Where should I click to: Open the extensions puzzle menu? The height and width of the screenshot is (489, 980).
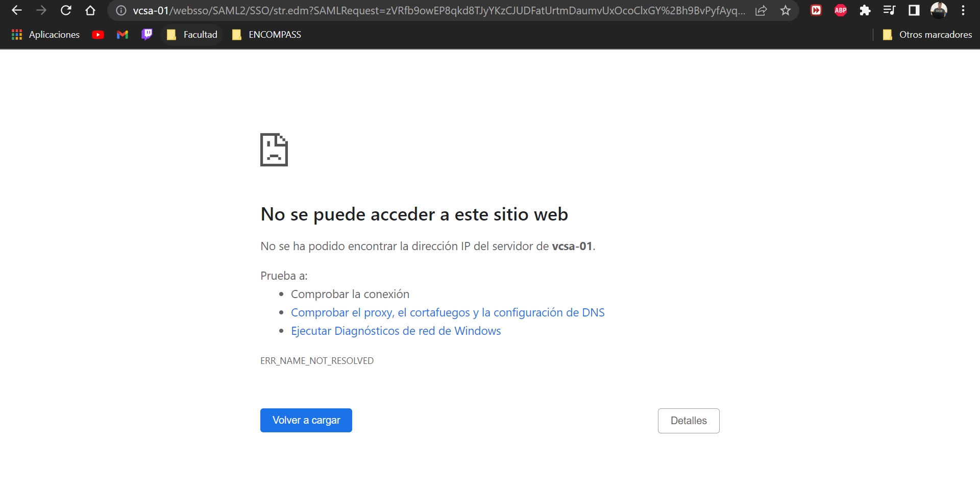tap(865, 10)
